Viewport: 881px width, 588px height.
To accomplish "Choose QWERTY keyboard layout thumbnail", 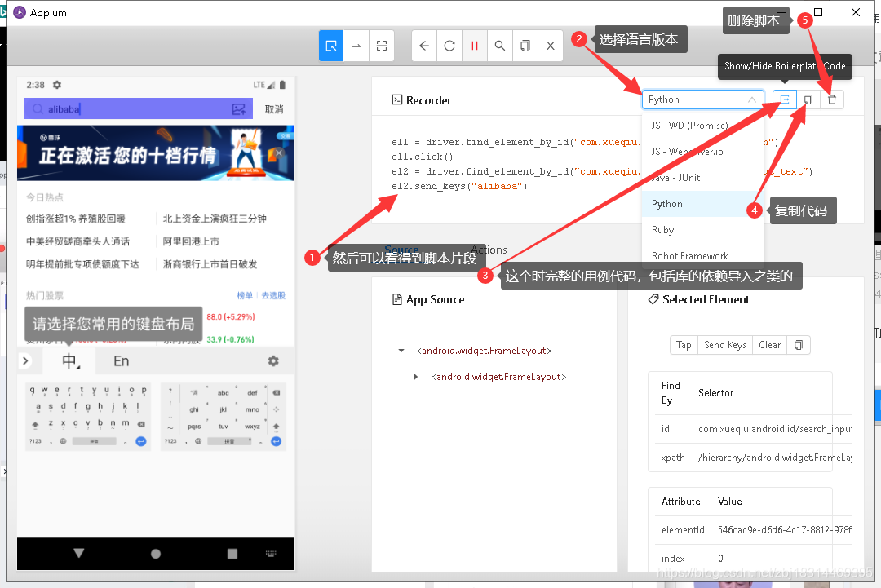I will point(88,416).
